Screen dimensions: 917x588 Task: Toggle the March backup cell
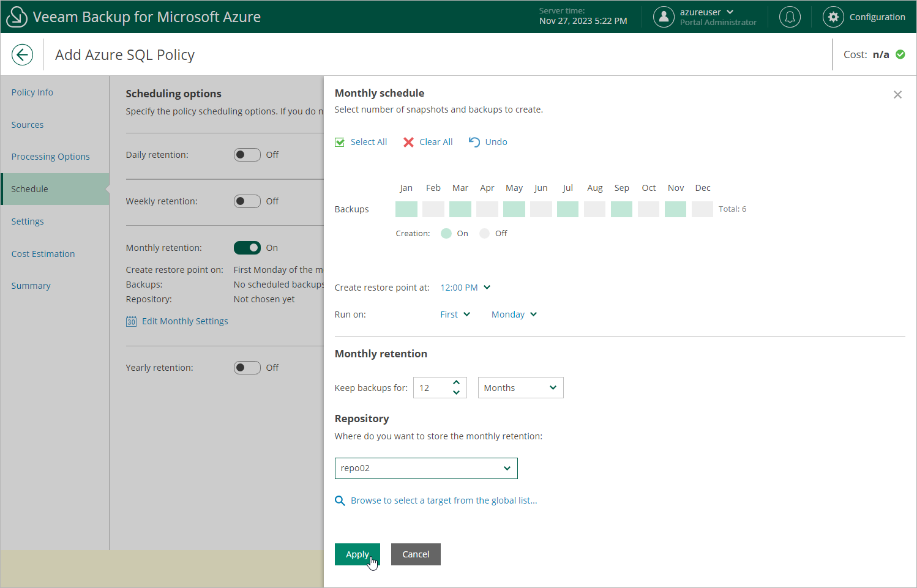pyautogui.click(x=460, y=209)
